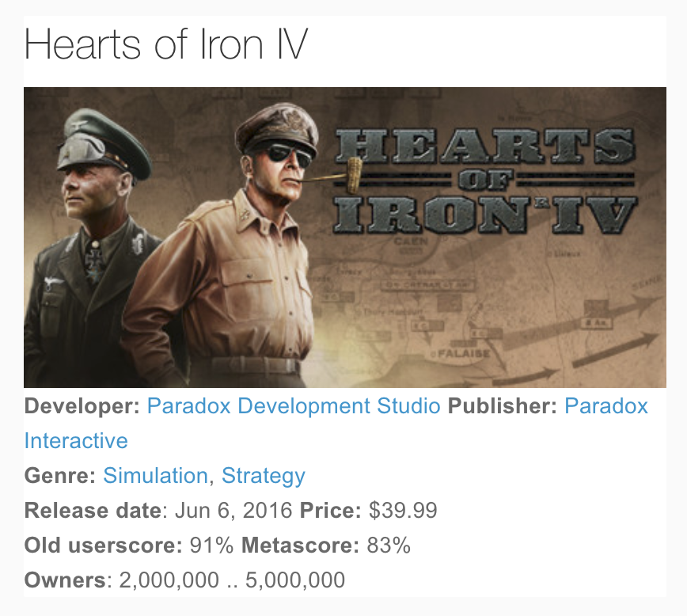Click the 91% old userscore value
Image resolution: width=687 pixels, height=616 pixels.
coord(212,546)
